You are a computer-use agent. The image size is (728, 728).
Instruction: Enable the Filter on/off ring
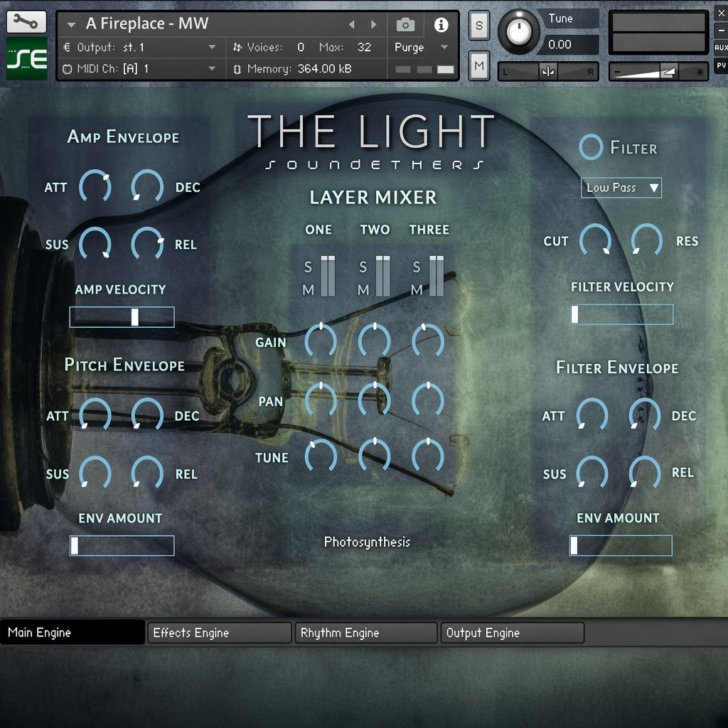coord(591,147)
